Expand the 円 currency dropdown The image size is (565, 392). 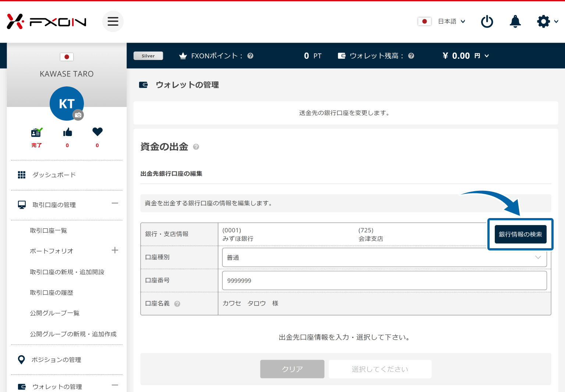(482, 56)
